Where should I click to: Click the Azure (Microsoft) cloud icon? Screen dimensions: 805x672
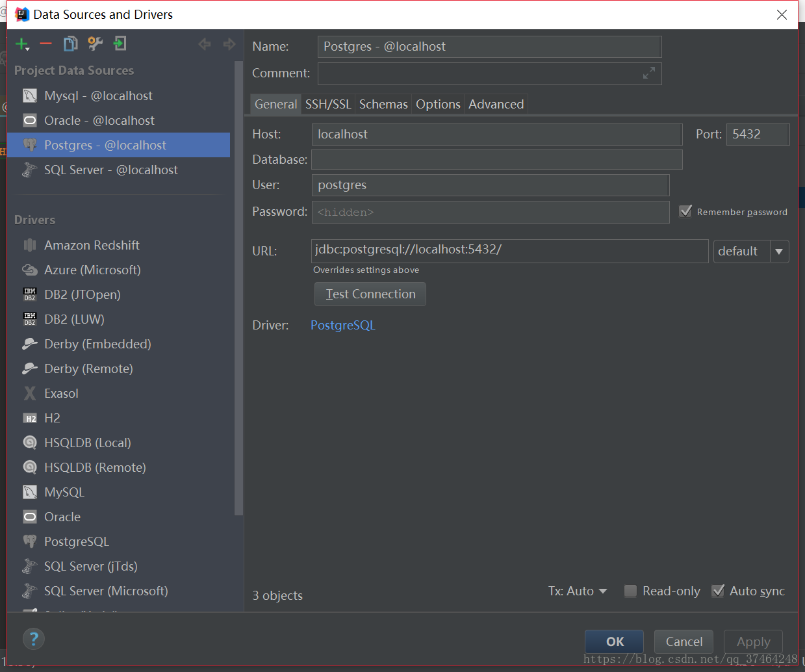coord(30,270)
